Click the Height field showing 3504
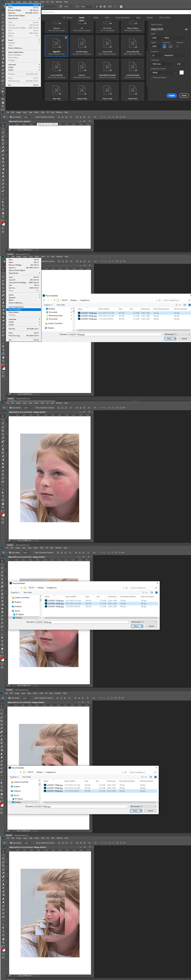The height and width of the screenshot is (980, 191). 156,46
